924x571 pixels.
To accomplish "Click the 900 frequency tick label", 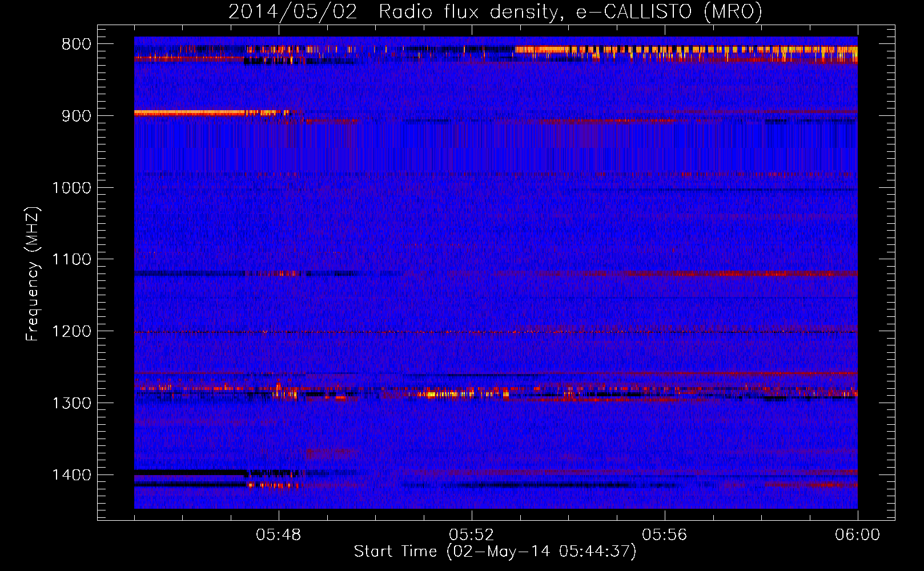I will [x=77, y=116].
